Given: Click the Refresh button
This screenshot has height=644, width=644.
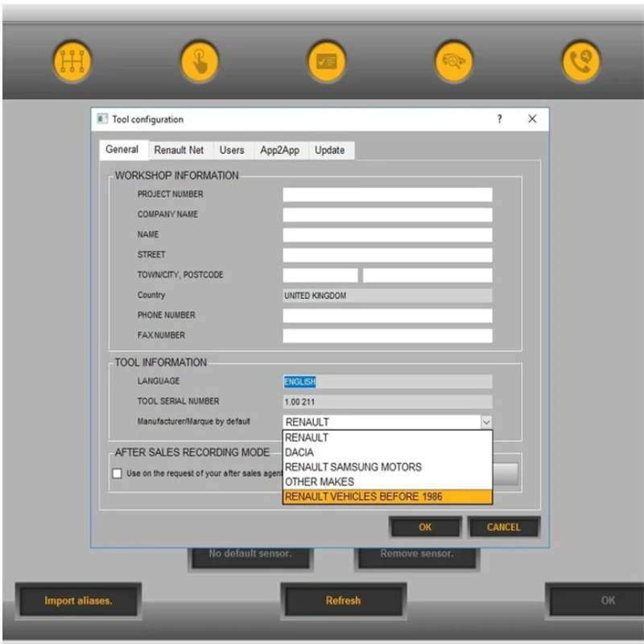Looking at the screenshot, I should 344,601.
